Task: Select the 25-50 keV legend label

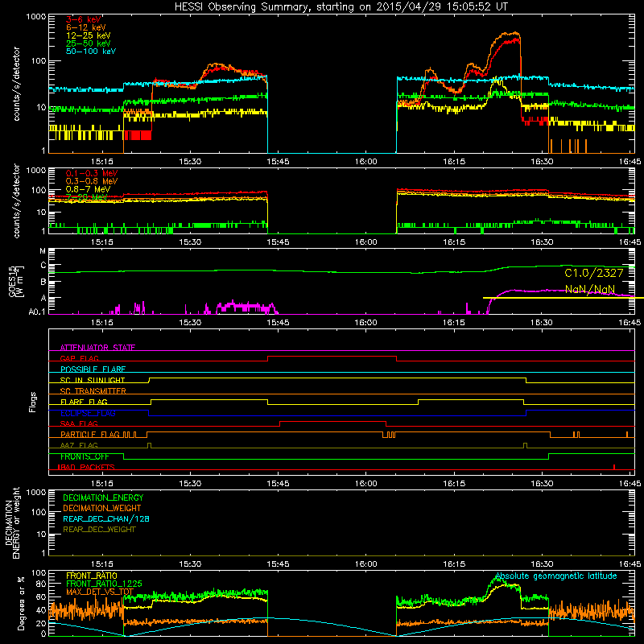Action: tap(89, 43)
